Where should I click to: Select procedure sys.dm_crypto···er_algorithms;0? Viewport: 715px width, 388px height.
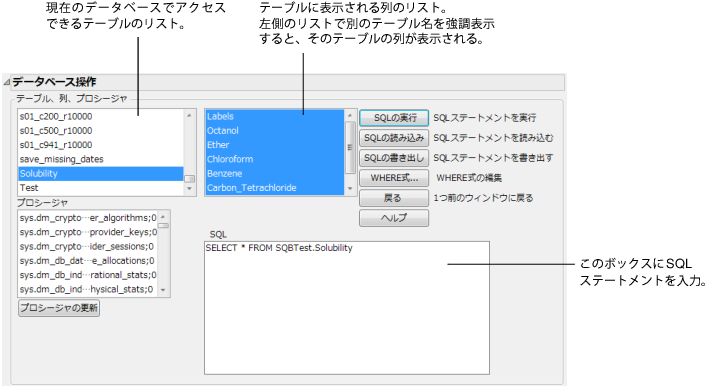coord(88,218)
